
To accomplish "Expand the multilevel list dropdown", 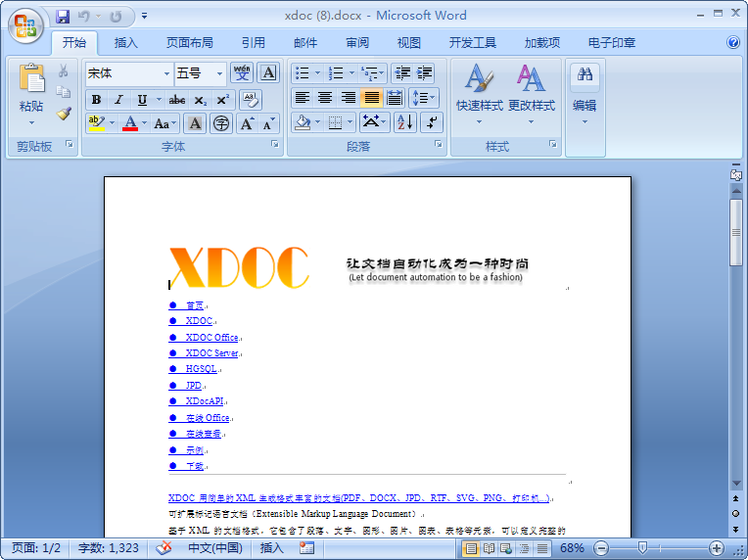I will tap(382, 73).
